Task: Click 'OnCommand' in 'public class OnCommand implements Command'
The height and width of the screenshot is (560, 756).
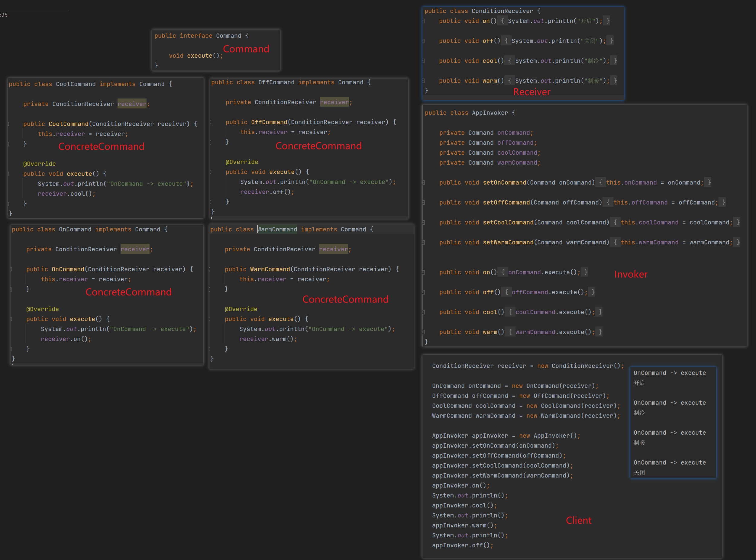Action: coord(75,230)
